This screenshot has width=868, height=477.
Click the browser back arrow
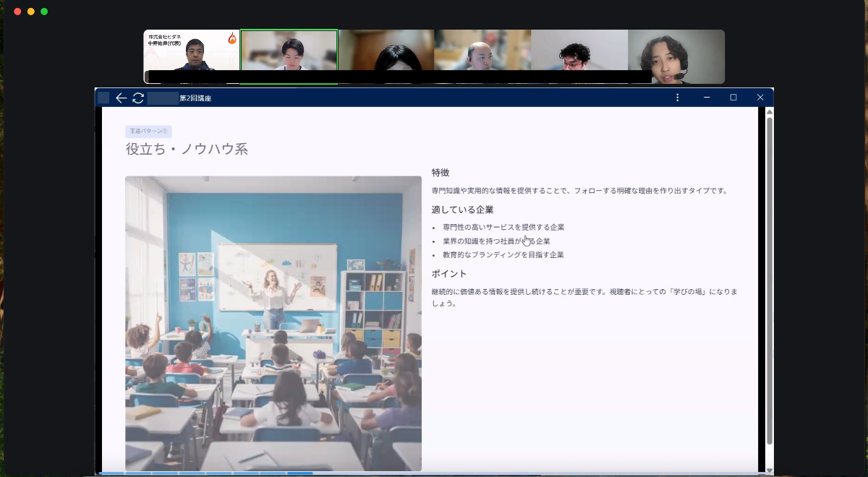coord(121,98)
